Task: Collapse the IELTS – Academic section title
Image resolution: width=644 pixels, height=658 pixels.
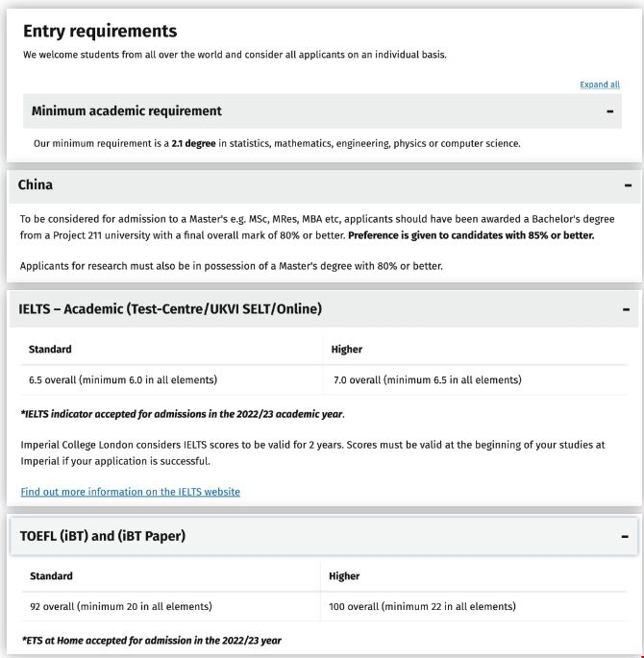Action: click(x=170, y=308)
